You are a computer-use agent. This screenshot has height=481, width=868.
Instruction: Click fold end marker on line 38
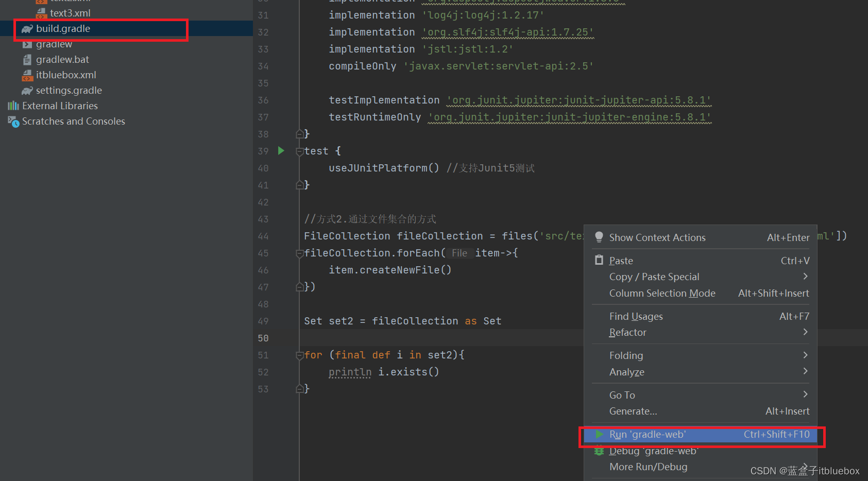[x=299, y=134]
